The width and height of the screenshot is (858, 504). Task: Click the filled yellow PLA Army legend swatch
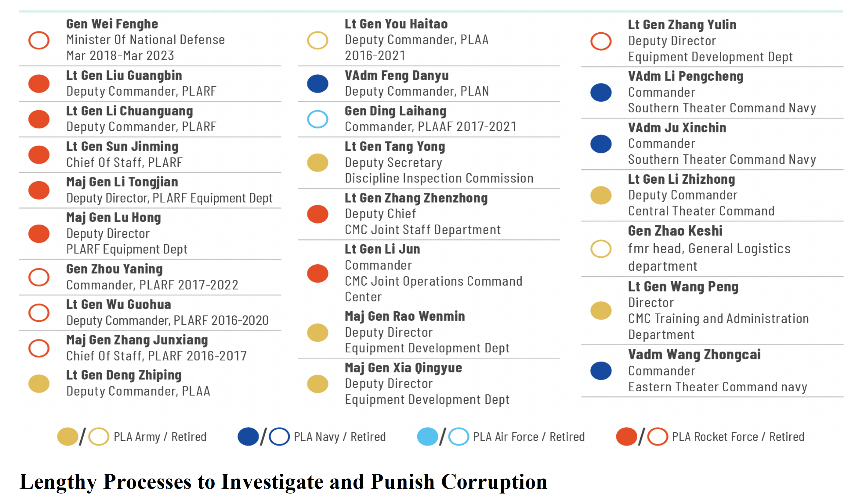pyautogui.click(x=67, y=436)
